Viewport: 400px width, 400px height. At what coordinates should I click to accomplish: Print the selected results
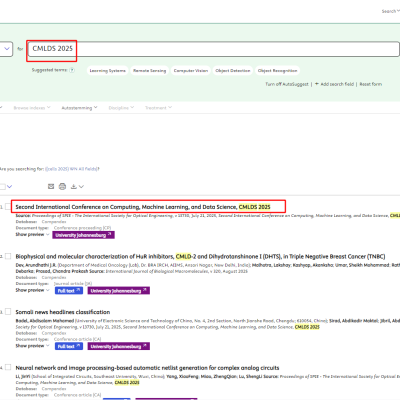tap(62, 186)
